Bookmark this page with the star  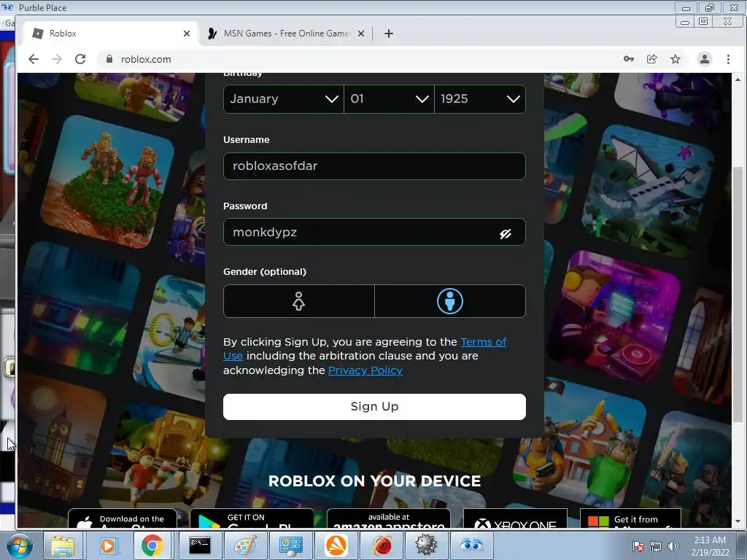(676, 59)
